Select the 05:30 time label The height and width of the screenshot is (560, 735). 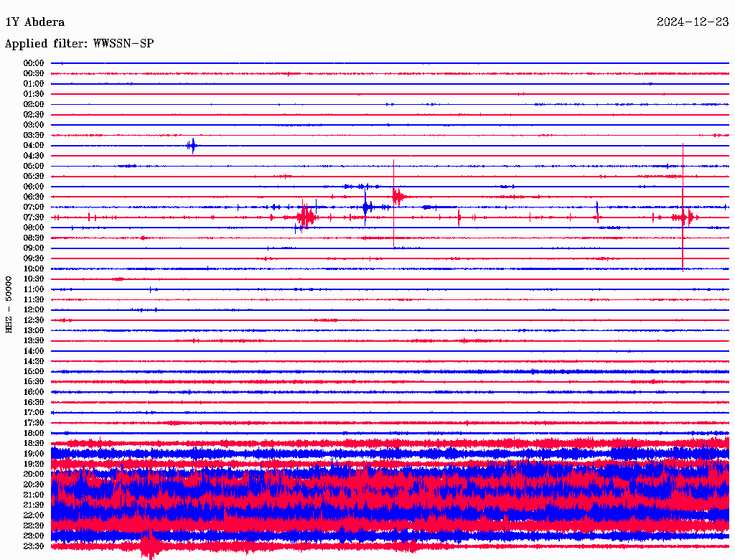click(x=34, y=177)
